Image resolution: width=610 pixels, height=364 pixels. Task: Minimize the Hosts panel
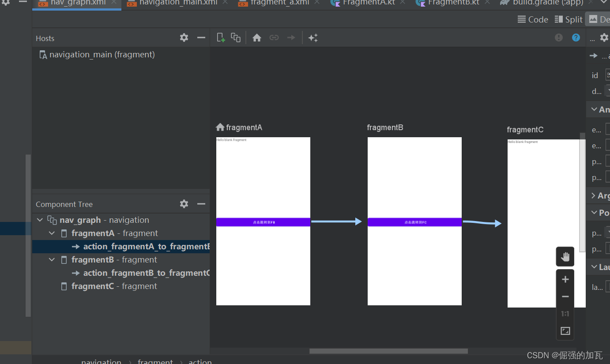point(201,38)
